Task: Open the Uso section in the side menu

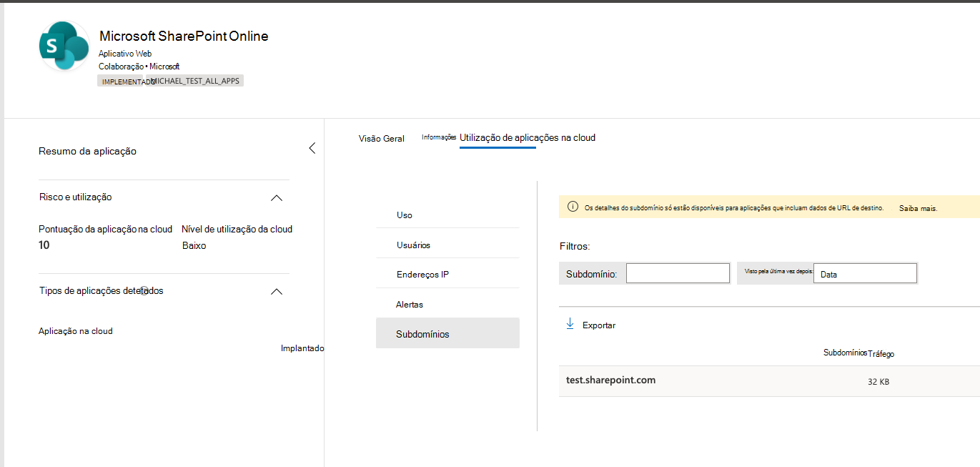Action: coord(405,215)
